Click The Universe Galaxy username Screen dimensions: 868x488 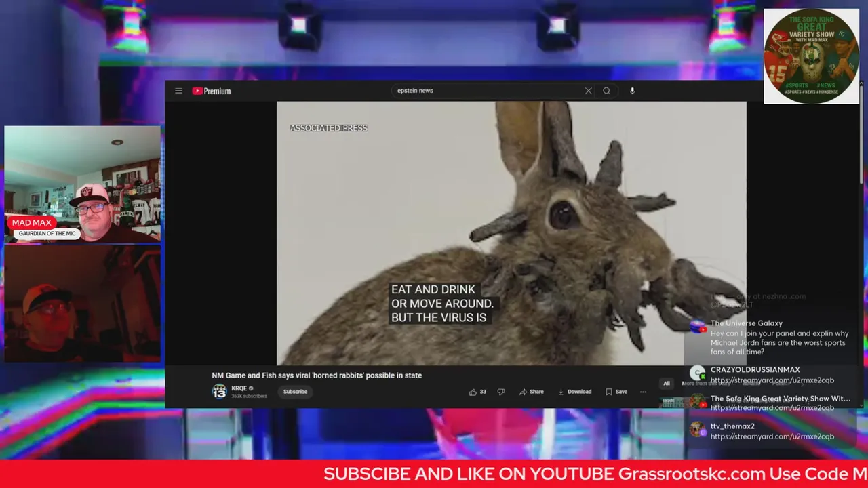click(x=747, y=323)
